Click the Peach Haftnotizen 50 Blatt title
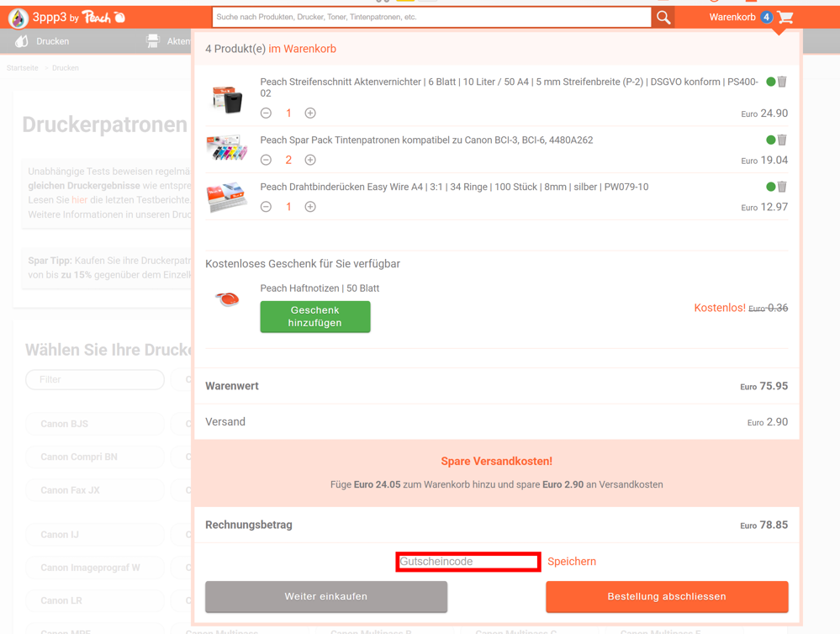 (320, 288)
